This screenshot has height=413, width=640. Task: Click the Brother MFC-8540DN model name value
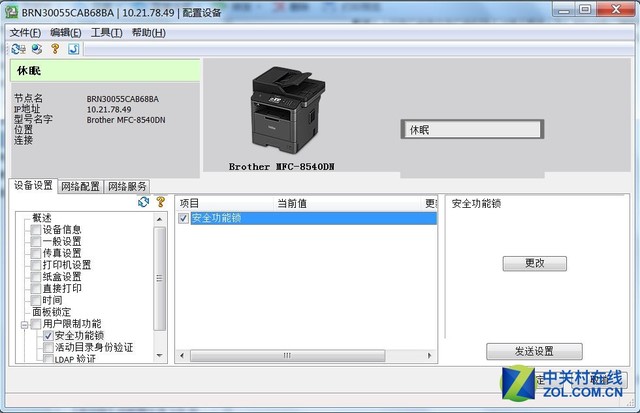coord(126,120)
